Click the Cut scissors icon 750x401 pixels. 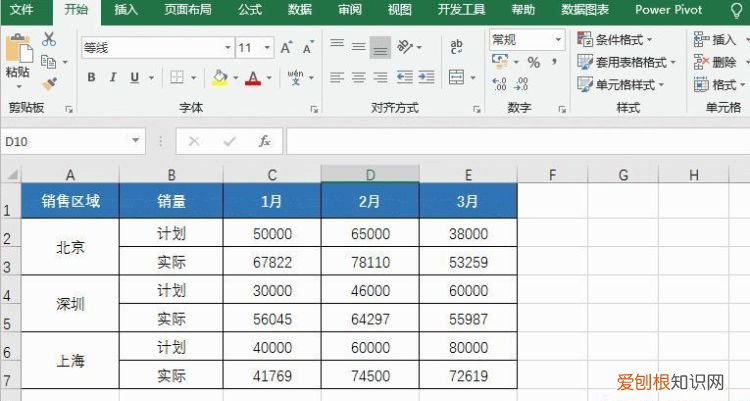click(x=49, y=39)
